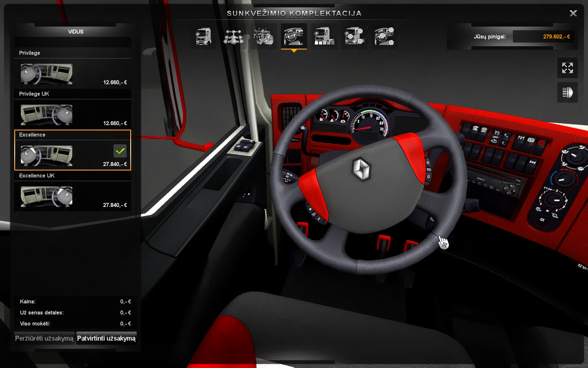Select the interior steering wheel category
This screenshot has width=588, height=368.
(294, 36)
